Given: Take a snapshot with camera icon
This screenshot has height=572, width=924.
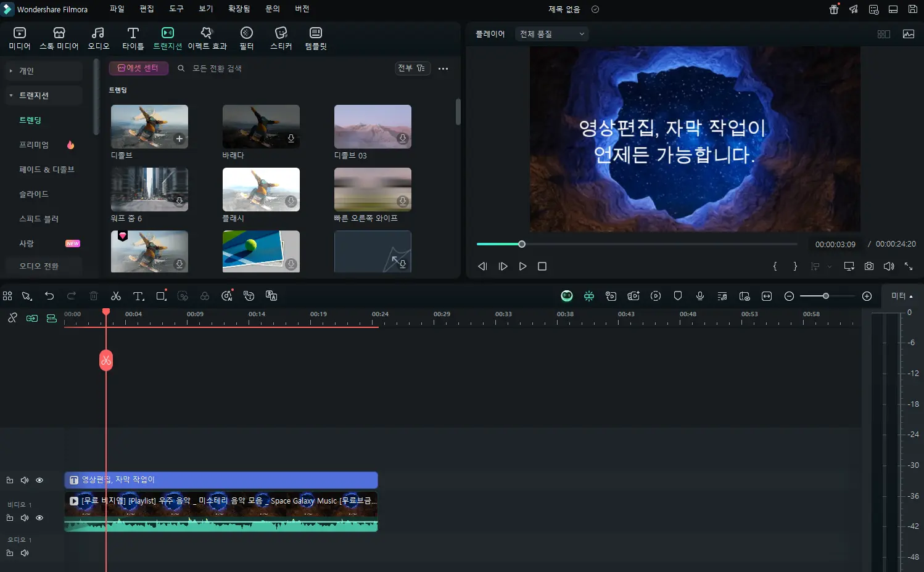Looking at the screenshot, I should (868, 266).
